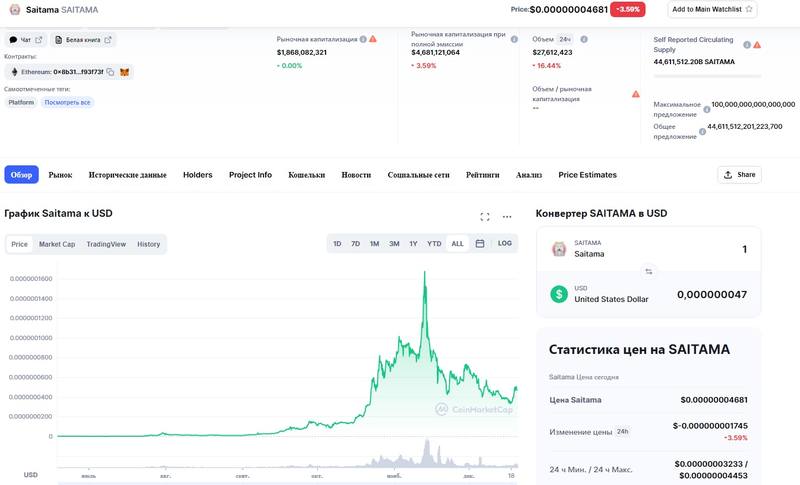
Task: Open the Project Info tab
Action: point(250,175)
